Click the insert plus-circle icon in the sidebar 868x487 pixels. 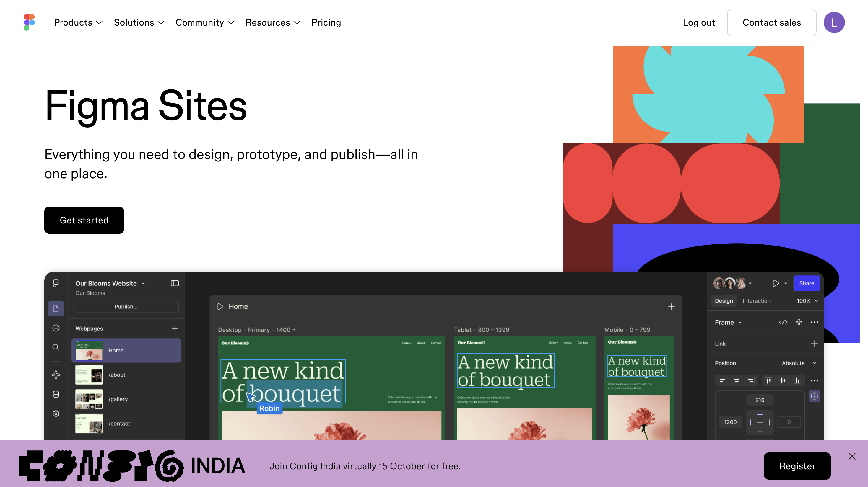tap(56, 328)
